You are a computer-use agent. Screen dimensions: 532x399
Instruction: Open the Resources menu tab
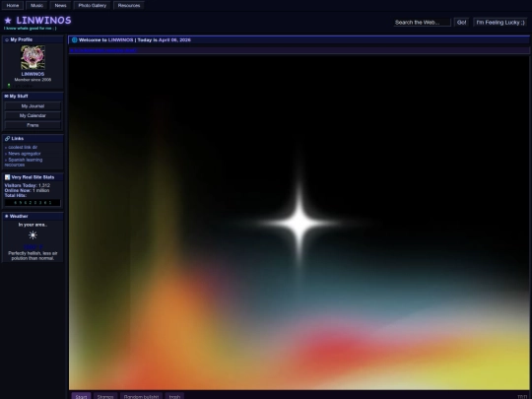point(129,6)
